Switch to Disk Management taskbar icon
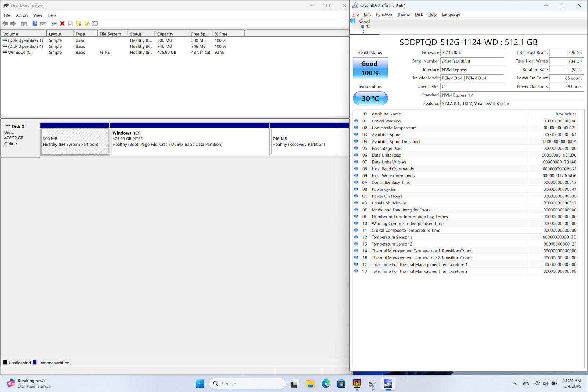Screen dimensions: 588x392 [372, 384]
